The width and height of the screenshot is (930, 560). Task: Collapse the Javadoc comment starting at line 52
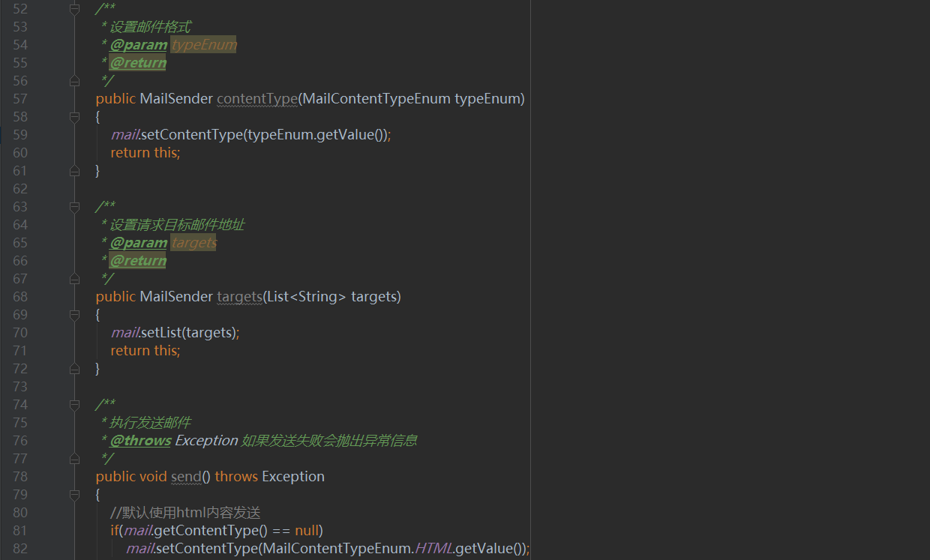coord(74,9)
